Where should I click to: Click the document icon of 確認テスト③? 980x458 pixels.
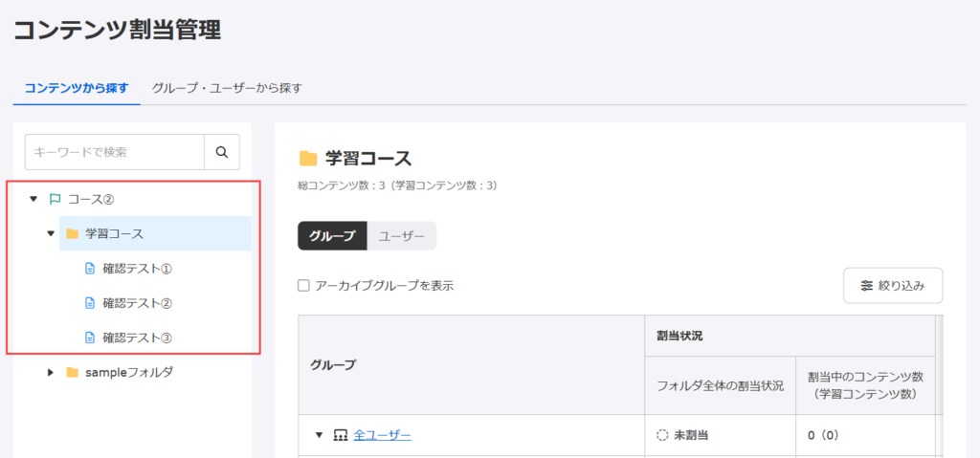coord(90,338)
